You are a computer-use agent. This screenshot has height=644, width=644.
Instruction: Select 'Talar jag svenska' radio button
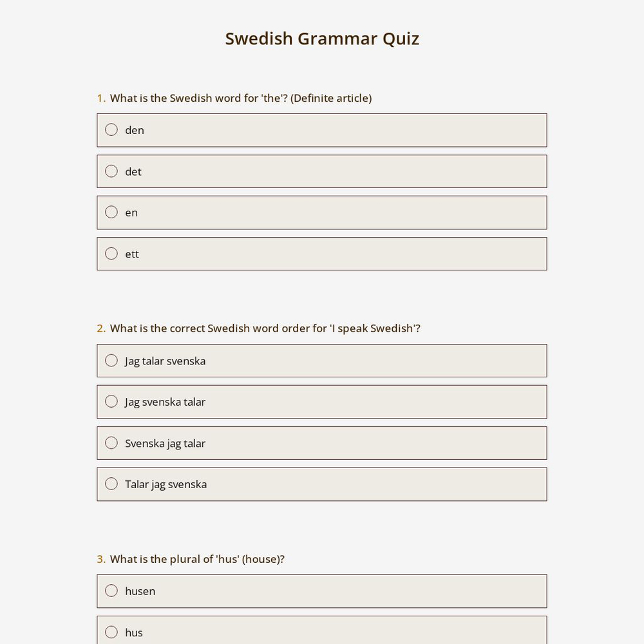[111, 484]
